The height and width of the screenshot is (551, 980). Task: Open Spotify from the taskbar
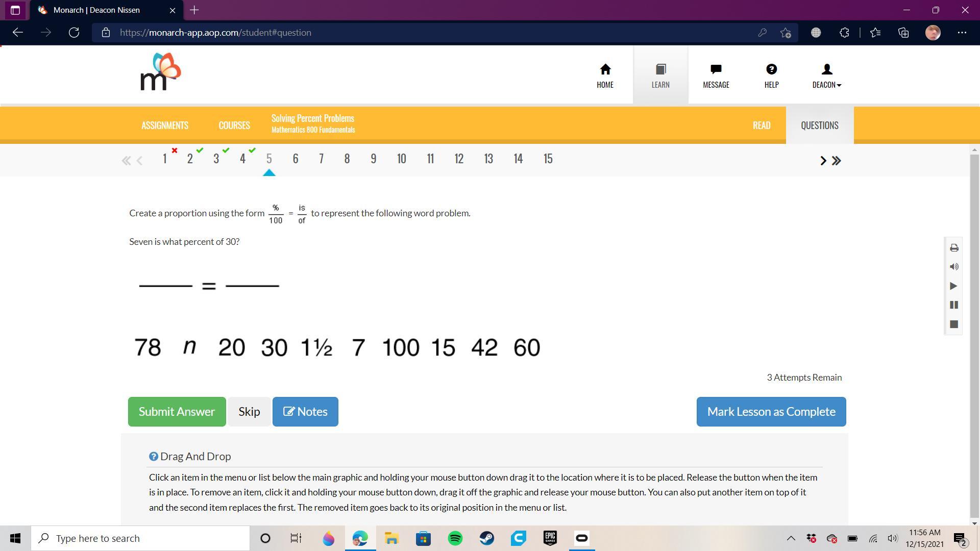pyautogui.click(x=455, y=538)
